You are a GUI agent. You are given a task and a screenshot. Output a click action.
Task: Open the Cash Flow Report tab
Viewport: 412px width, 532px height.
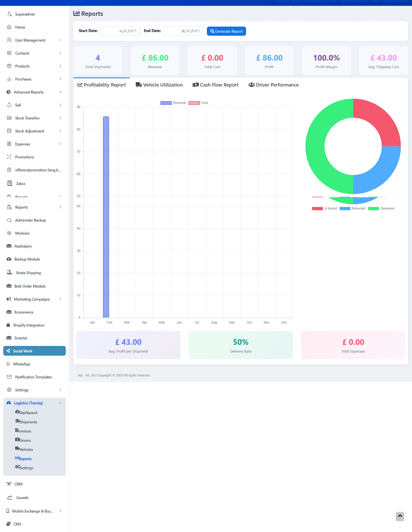pos(215,85)
